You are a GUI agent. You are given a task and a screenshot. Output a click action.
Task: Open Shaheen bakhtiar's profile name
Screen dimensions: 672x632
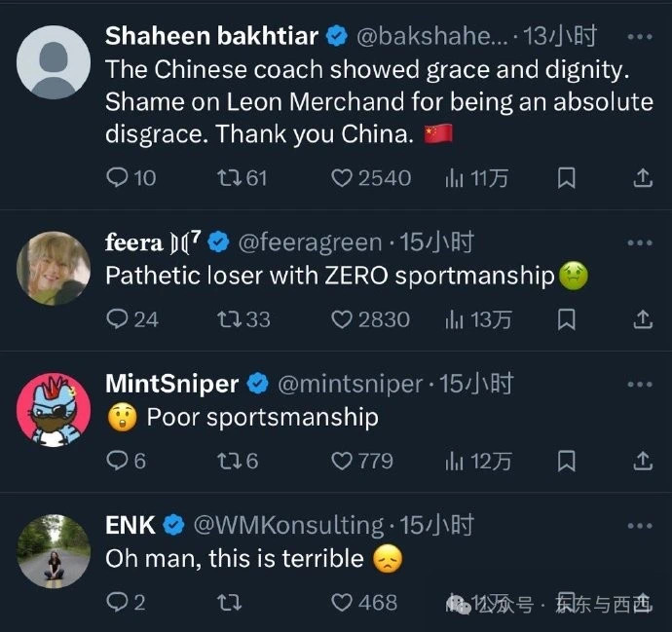pyautogui.click(x=211, y=37)
